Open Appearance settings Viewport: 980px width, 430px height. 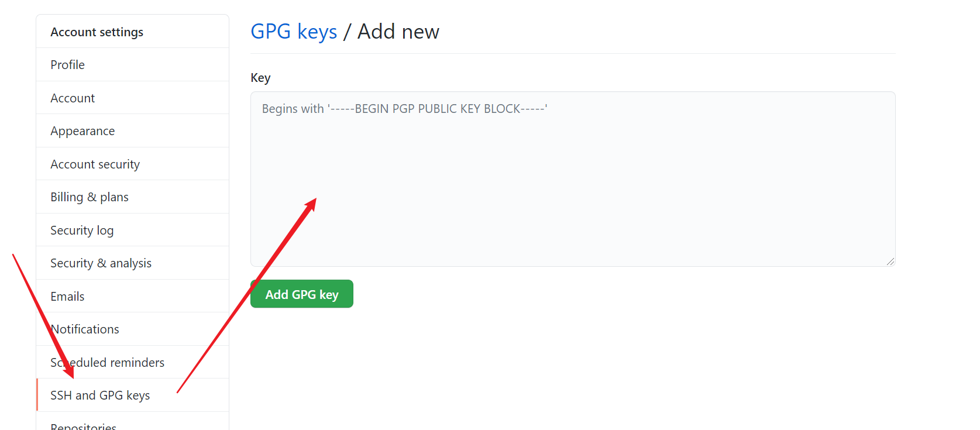[x=132, y=130]
